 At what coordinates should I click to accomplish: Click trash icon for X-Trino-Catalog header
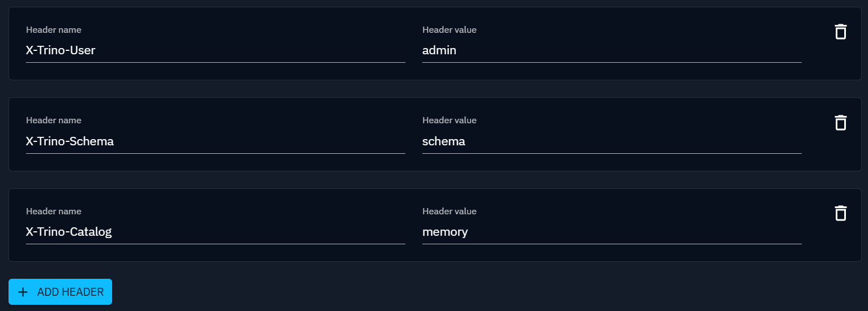pos(841,213)
